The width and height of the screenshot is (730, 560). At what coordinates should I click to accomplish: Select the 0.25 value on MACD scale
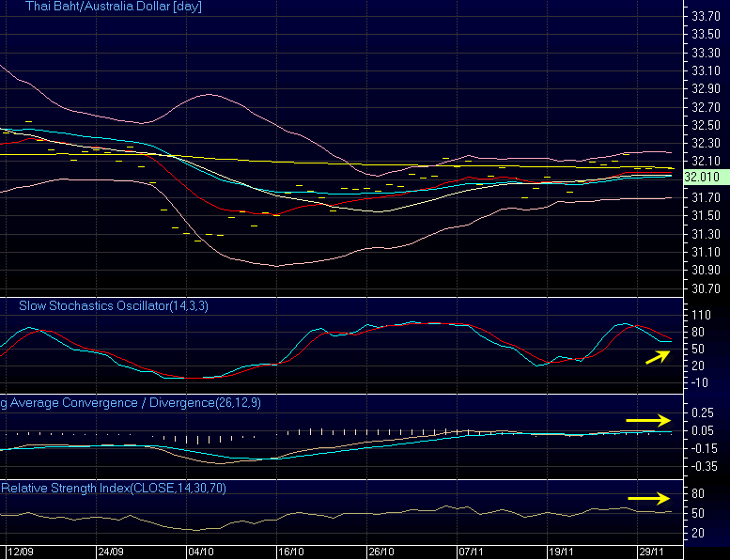click(x=702, y=412)
